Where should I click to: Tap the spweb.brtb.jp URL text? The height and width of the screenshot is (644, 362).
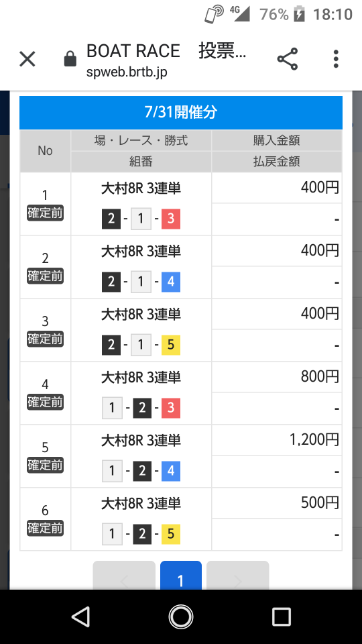(127, 72)
